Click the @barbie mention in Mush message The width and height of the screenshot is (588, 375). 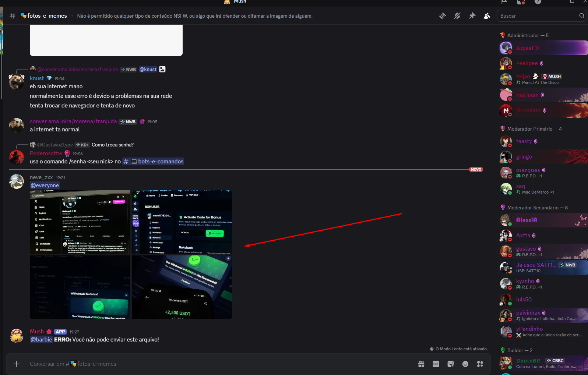pyautogui.click(x=41, y=340)
